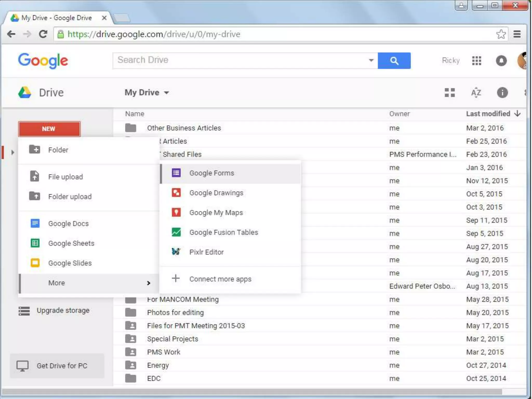Expand the My Drive dropdown arrow

167,93
